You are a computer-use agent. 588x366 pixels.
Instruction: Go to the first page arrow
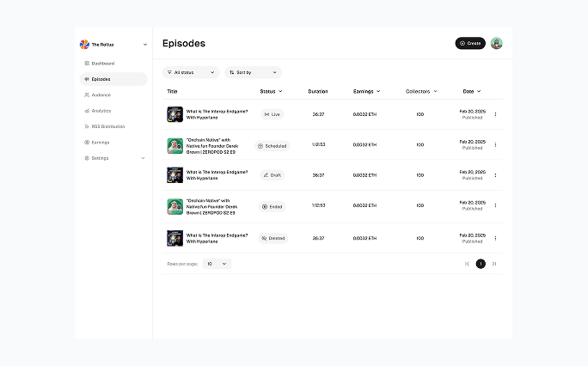(x=468, y=264)
